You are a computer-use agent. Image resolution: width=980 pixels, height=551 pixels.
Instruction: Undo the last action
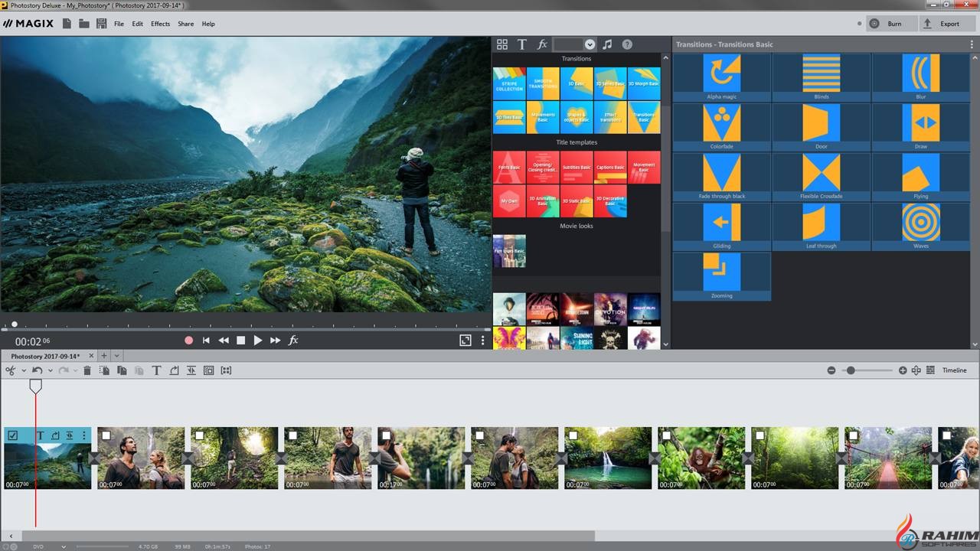point(38,370)
